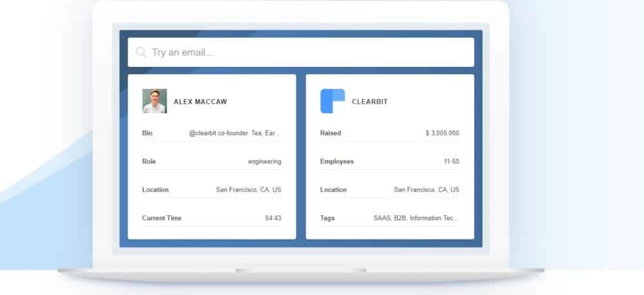Viewport: 644px width, 295px height.
Task: Click the Current Time label
Action: 162,218
